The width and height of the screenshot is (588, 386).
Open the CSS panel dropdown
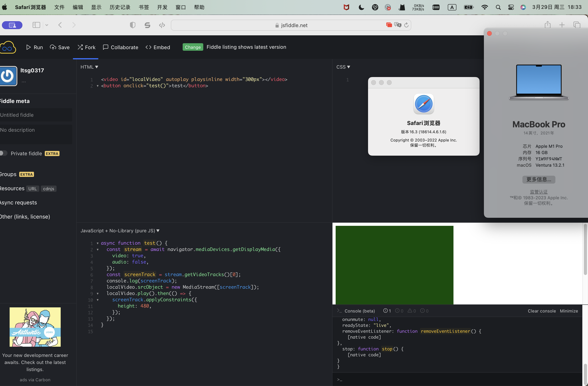343,67
